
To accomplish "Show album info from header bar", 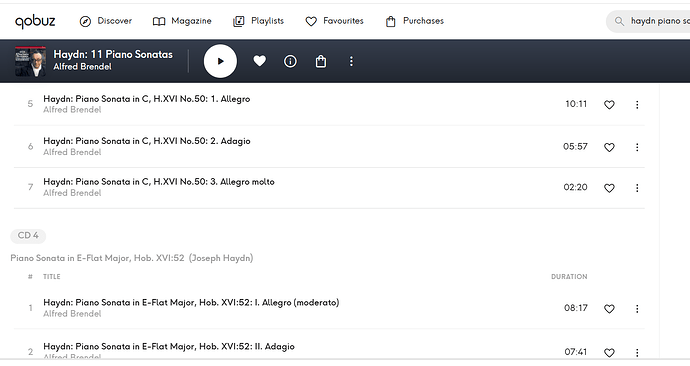I will coord(290,61).
